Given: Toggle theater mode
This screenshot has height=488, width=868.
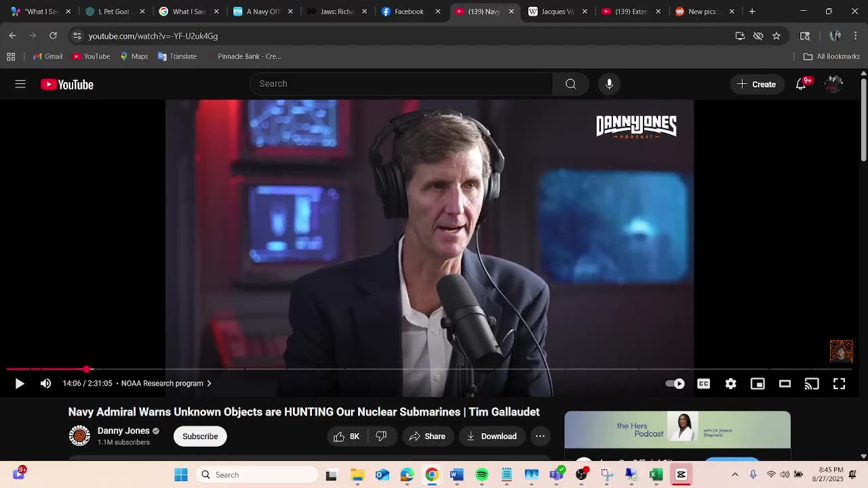Looking at the screenshot, I should [x=785, y=384].
